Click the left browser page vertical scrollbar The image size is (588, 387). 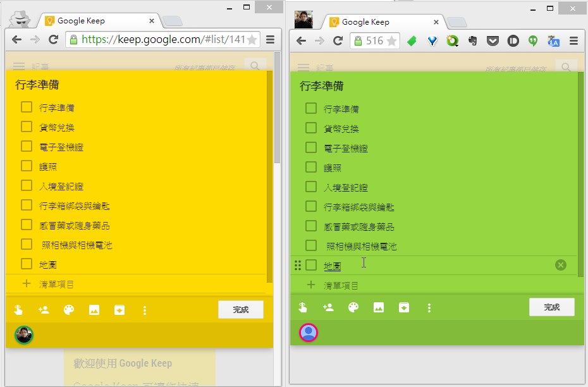tap(277, 107)
